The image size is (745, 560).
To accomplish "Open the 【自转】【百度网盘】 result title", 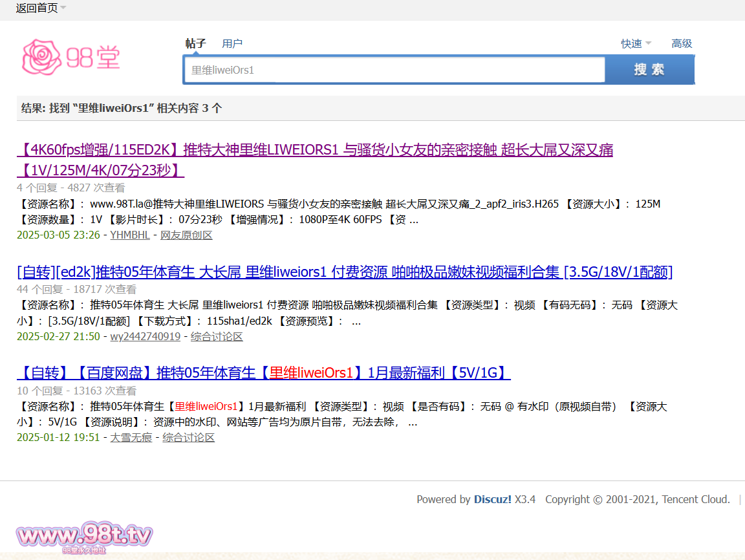I will pos(264,373).
